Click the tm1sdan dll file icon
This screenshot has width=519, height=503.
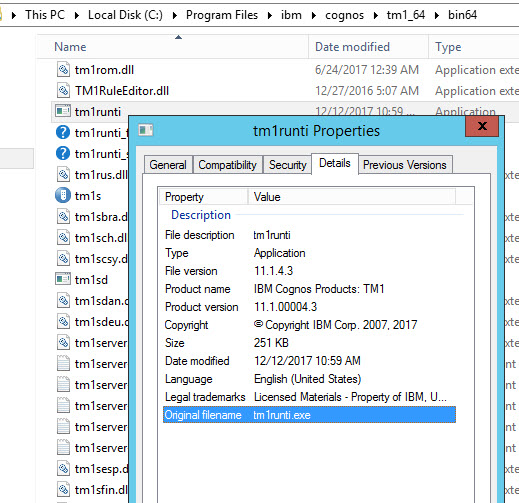[63, 301]
